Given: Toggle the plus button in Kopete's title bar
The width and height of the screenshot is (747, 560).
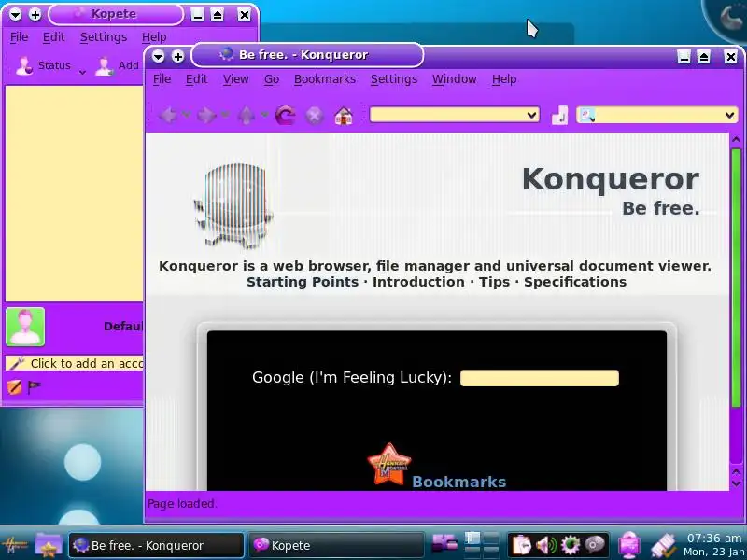Looking at the screenshot, I should (x=35, y=15).
